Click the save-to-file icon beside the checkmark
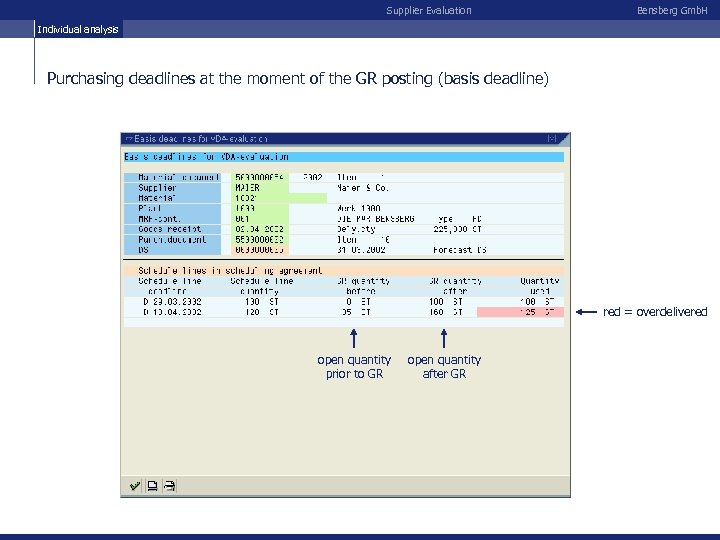Viewport: 720px width, 540px height. (152, 485)
